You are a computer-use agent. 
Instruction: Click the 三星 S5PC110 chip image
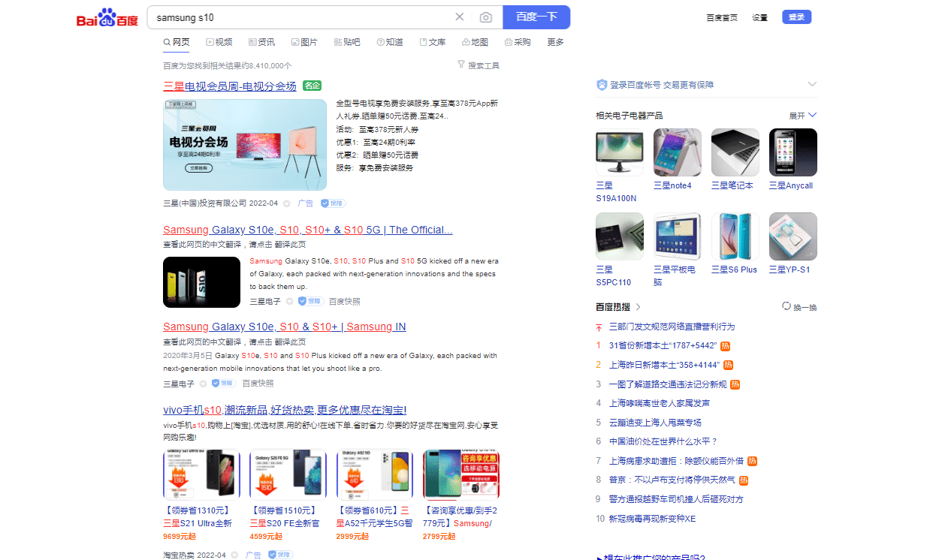click(620, 236)
